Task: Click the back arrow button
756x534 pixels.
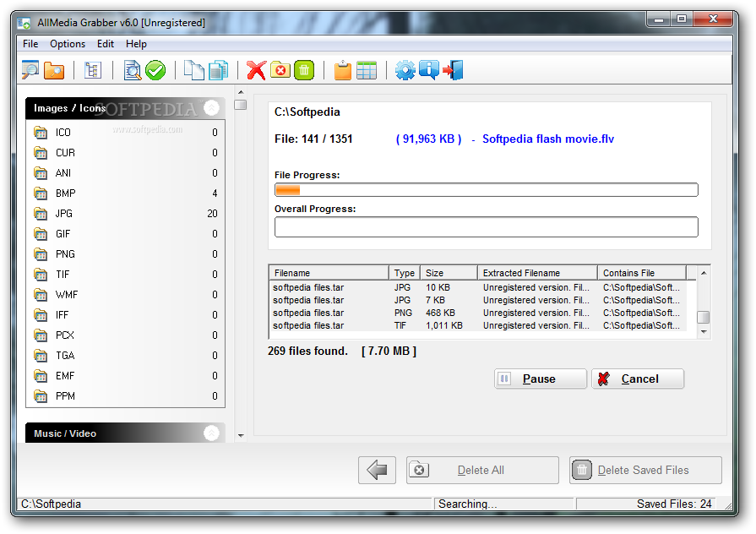Action: point(377,470)
